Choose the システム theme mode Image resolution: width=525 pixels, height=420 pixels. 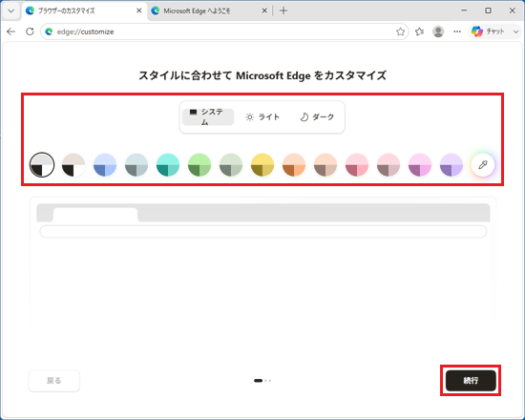coord(208,116)
